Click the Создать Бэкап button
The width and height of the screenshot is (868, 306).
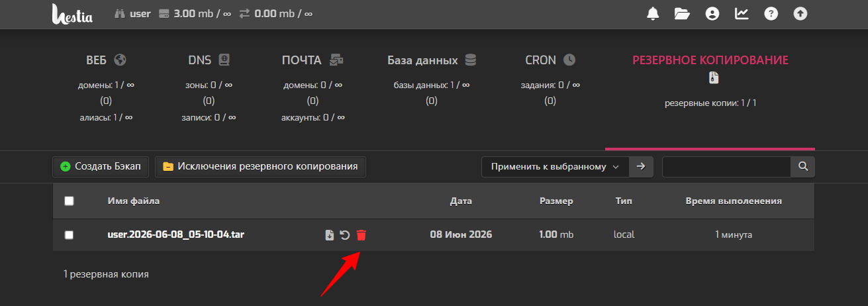[x=101, y=167]
